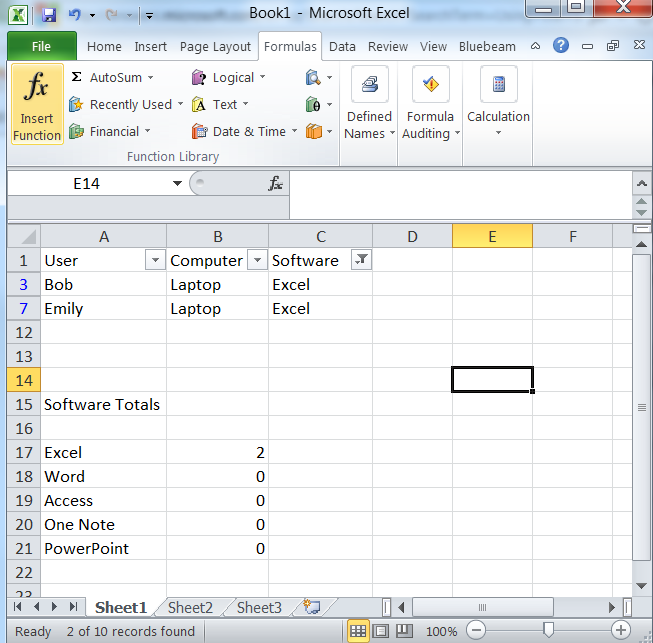Open Calculation options group

pyautogui.click(x=498, y=102)
